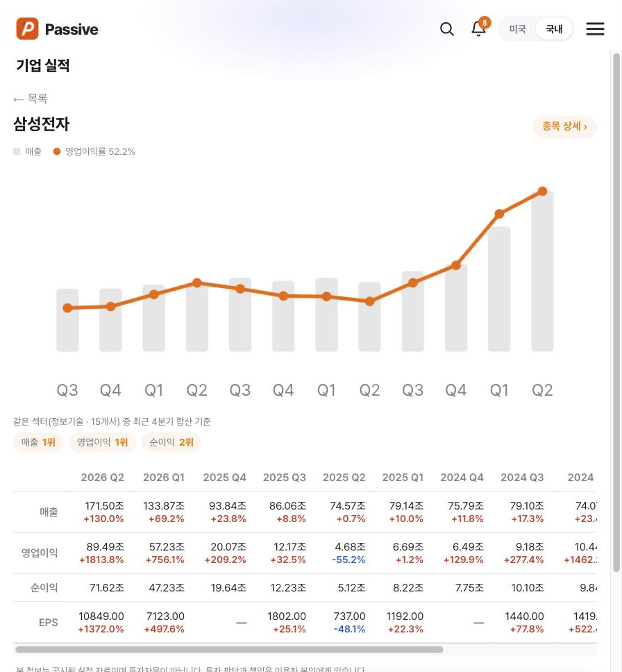
Task: Click the tallest revenue bar in chart
Action: [542, 271]
